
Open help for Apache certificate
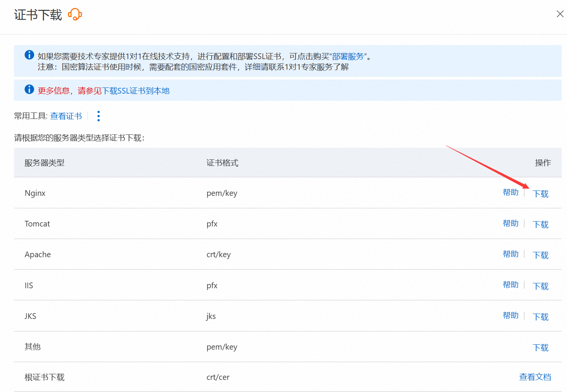[x=510, y=254]
